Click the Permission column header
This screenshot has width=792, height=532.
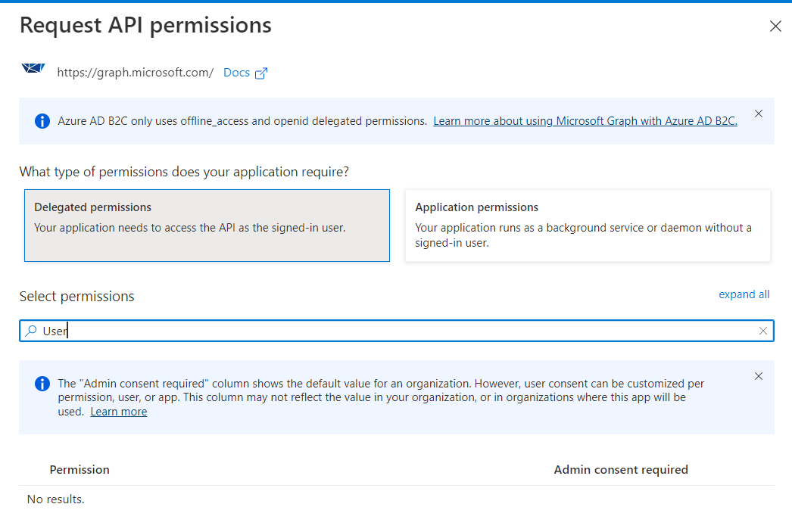[80, 470]
